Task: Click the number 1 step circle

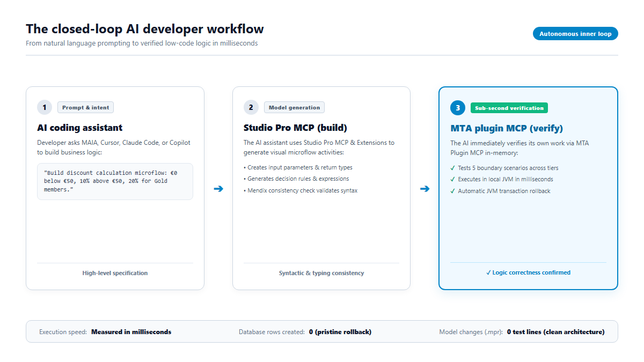Action: (45, 107)
